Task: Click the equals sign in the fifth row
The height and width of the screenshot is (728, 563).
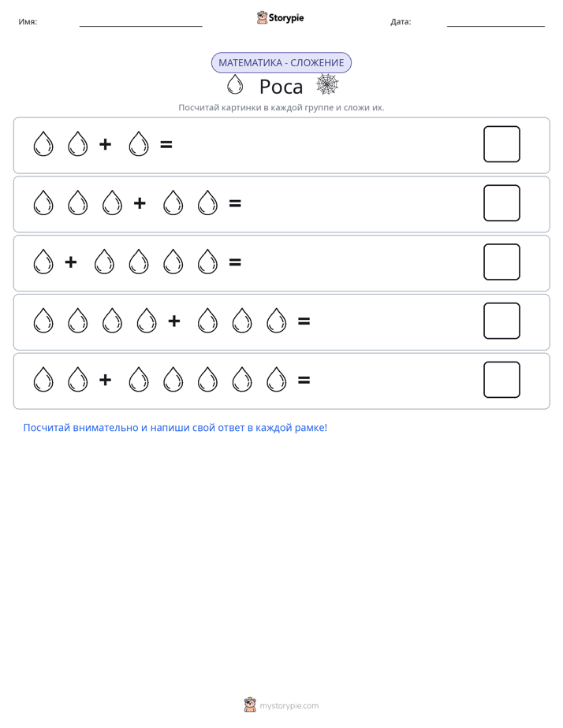Action: click(304, 381)
